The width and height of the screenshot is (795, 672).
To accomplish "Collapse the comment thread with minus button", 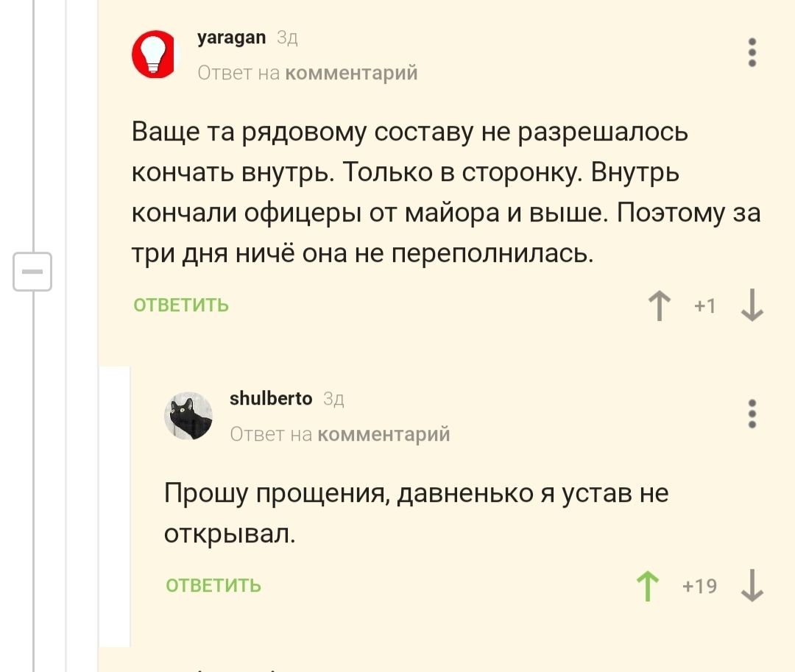I will [32, 272].
